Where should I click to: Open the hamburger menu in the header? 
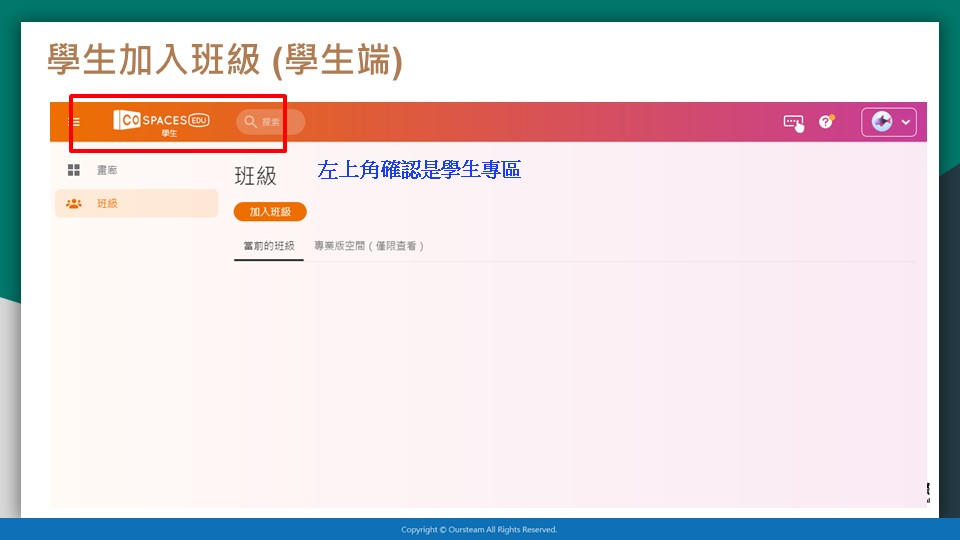tap(74, 122)
